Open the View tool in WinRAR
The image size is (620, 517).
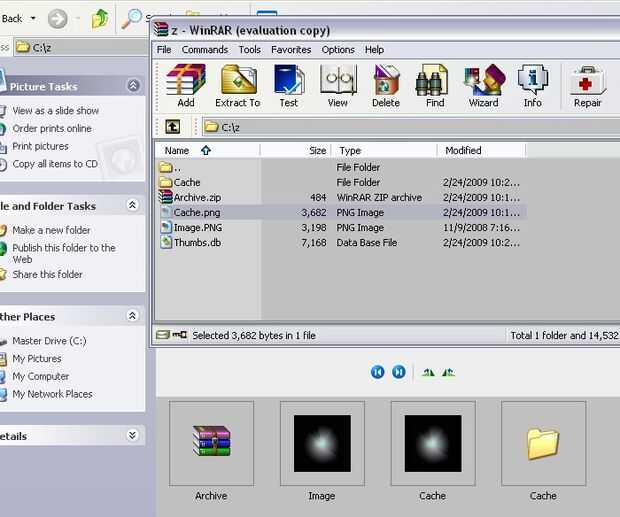(338, 86)
